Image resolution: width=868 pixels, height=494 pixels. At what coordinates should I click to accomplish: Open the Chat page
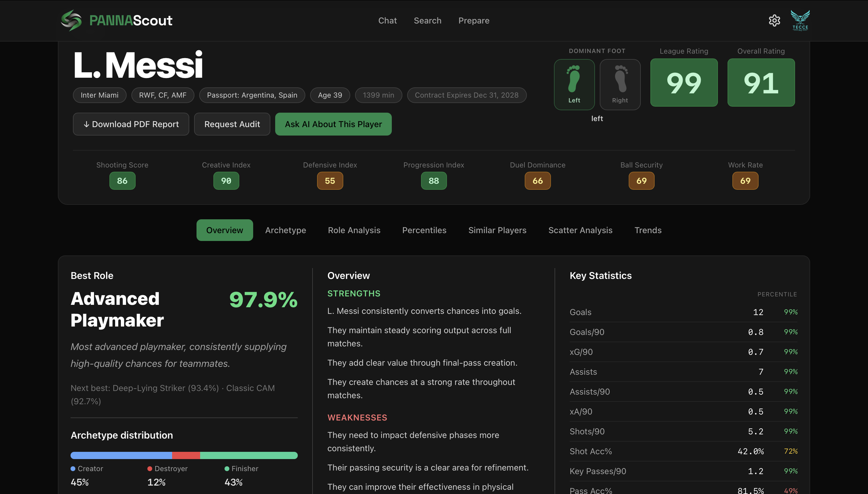[387, 20]
